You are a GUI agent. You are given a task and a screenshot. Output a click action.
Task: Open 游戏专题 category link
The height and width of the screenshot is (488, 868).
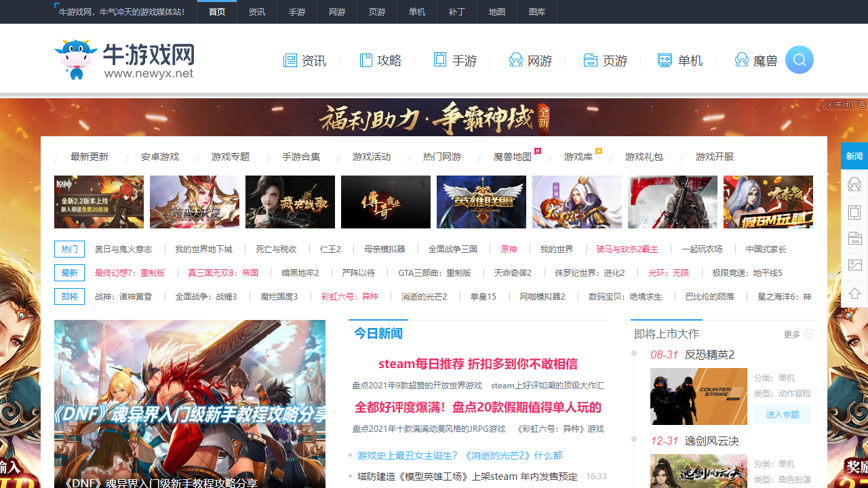[231, 157]
